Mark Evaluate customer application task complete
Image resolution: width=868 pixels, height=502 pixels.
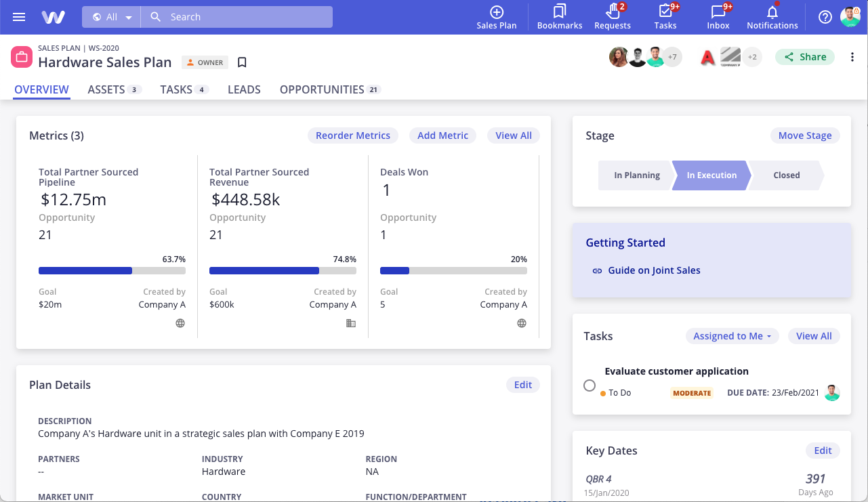click(x=590, y=385)
